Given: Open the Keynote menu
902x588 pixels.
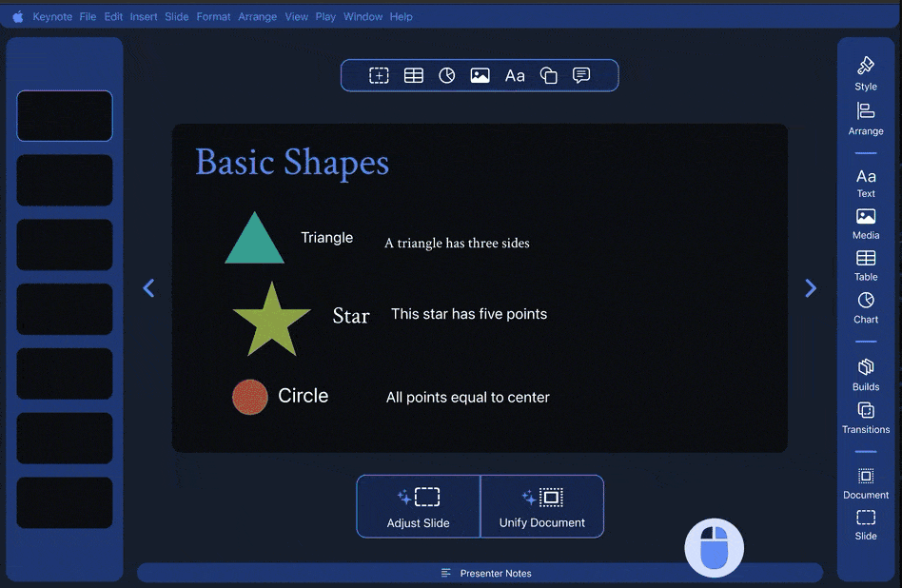Looking at the screenshot, I should point(52,17).
